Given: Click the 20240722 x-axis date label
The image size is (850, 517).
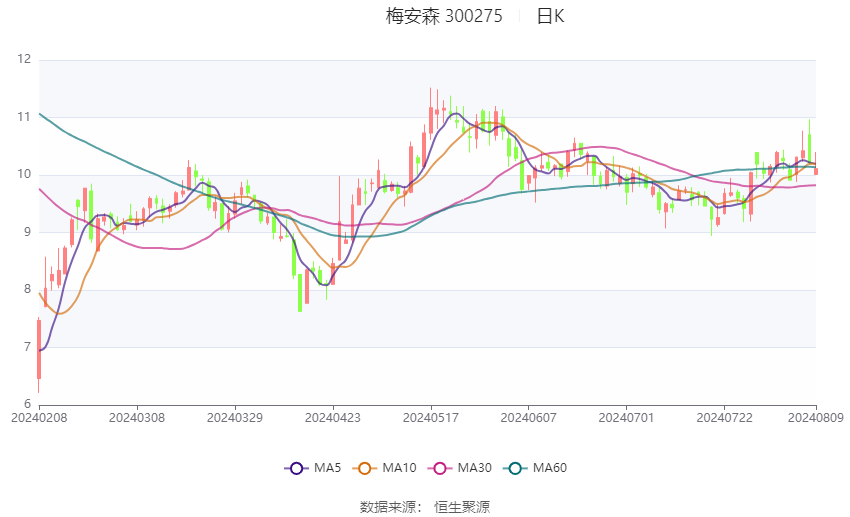Looking at the screenshot, I should coord(725,418).
